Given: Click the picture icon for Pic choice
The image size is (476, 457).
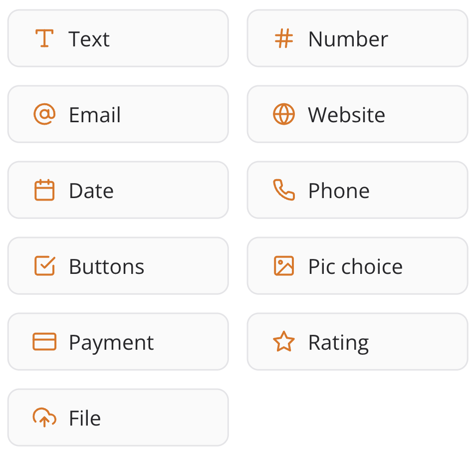Looking at the screenshot, I should point(284,266).
